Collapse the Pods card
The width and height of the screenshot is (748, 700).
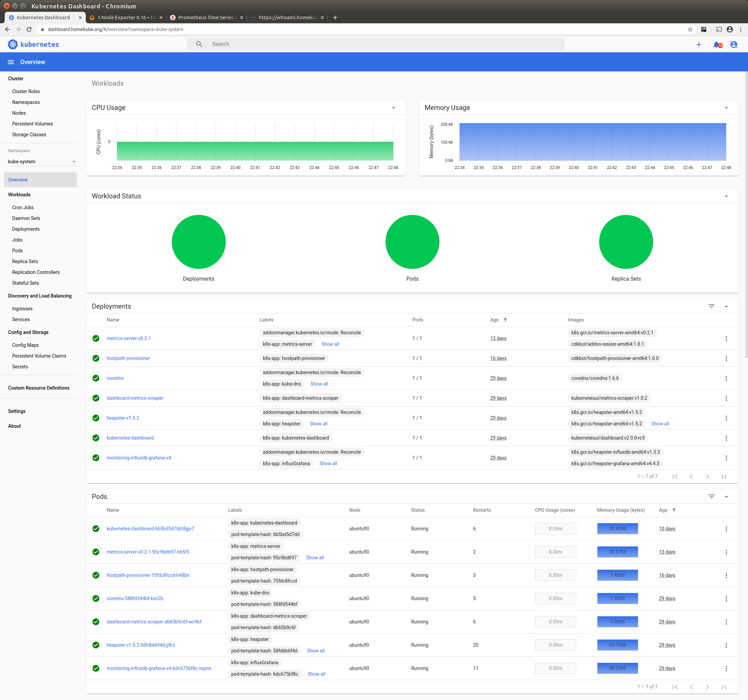[726, 497]
